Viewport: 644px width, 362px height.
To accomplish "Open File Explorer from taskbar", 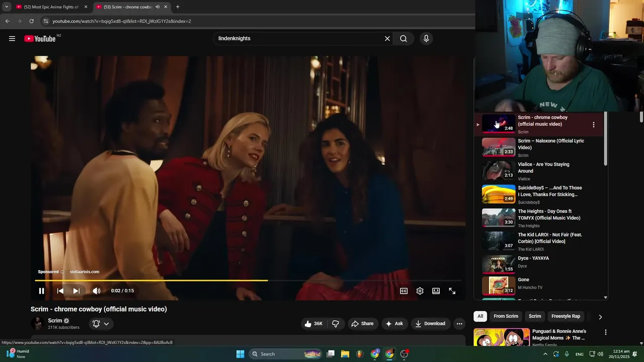I will pyautogui.click(x=345, y=354).
